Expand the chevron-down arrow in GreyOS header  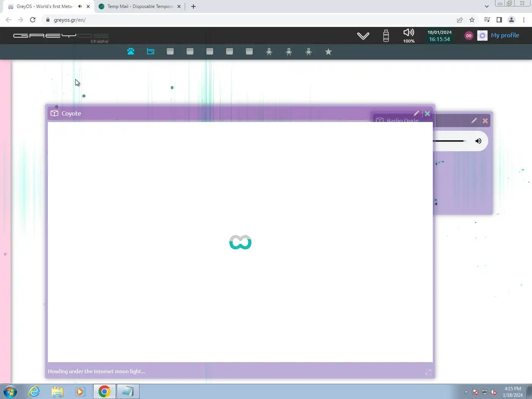[363, 36]
